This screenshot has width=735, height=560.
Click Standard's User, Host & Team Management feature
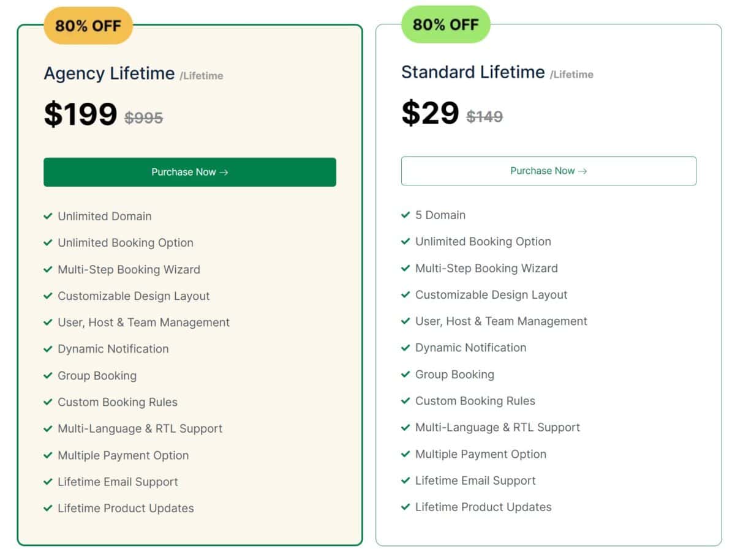point(501,321)
